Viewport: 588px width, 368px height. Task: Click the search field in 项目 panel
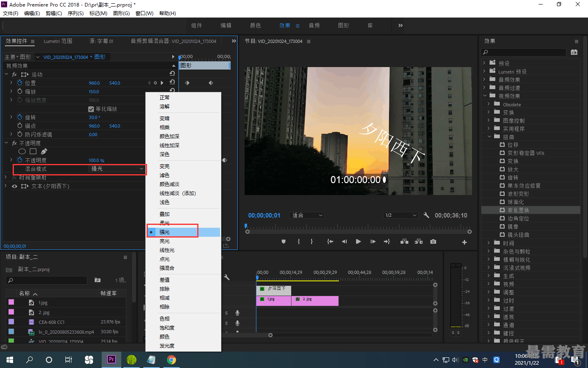[47, 280]
